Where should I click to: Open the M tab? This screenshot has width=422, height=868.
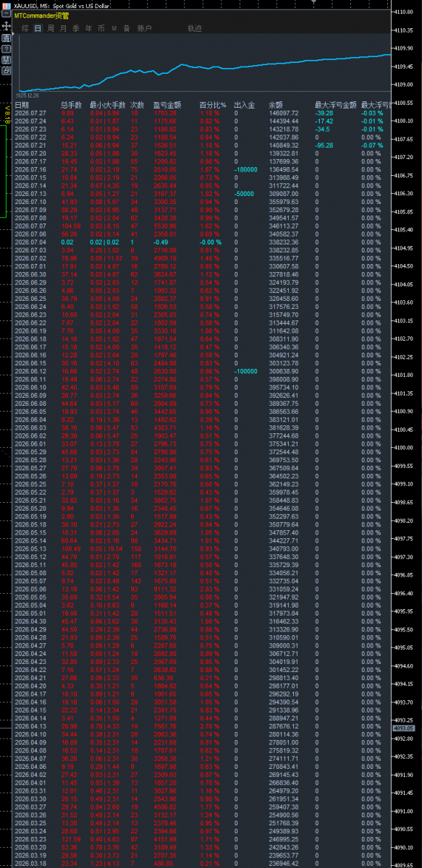114,28
